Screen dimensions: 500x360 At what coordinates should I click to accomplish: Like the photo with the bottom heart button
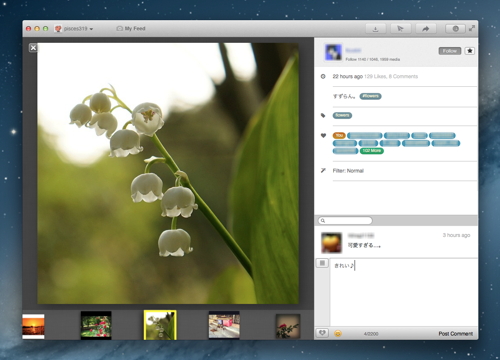(322, 333)
